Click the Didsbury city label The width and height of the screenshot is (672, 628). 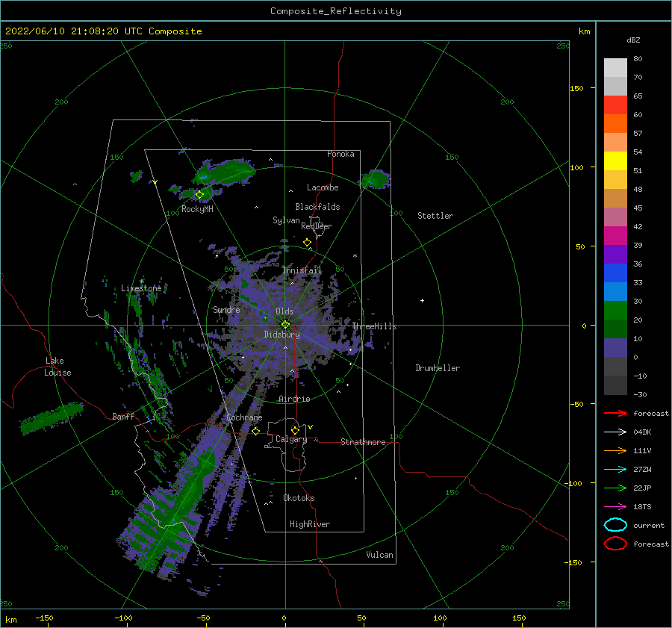[282, 335]
